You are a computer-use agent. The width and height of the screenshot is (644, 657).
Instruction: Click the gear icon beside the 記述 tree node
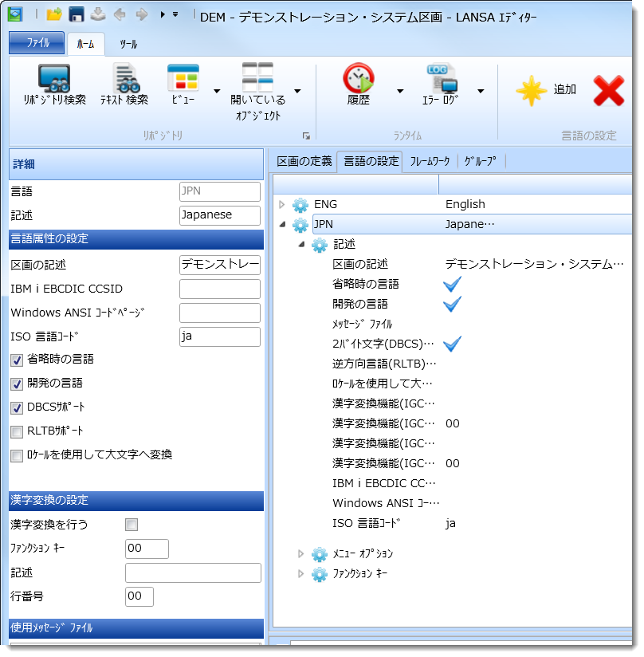click(x=320, y=245)
